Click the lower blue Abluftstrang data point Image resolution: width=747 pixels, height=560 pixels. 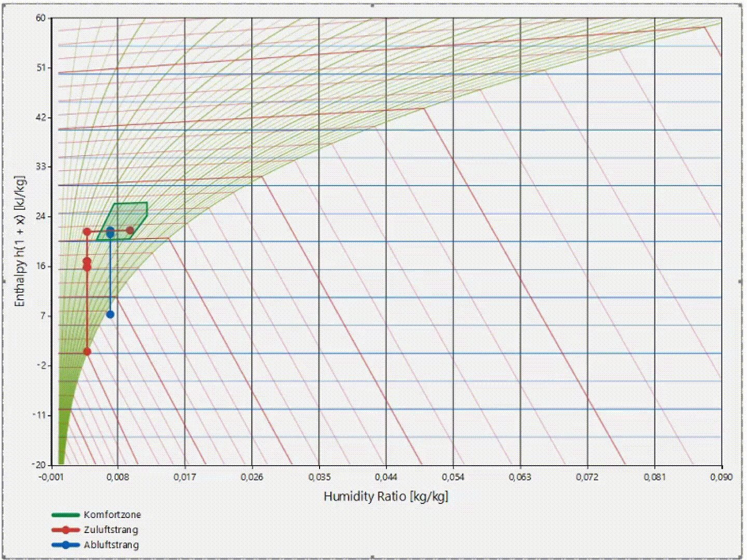(110, 314)
